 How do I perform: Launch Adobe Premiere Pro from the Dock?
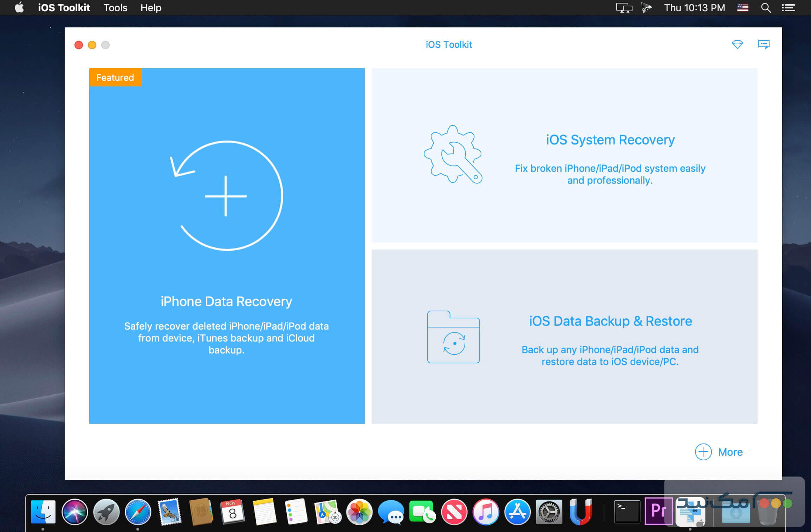click(x=658, y=511)
